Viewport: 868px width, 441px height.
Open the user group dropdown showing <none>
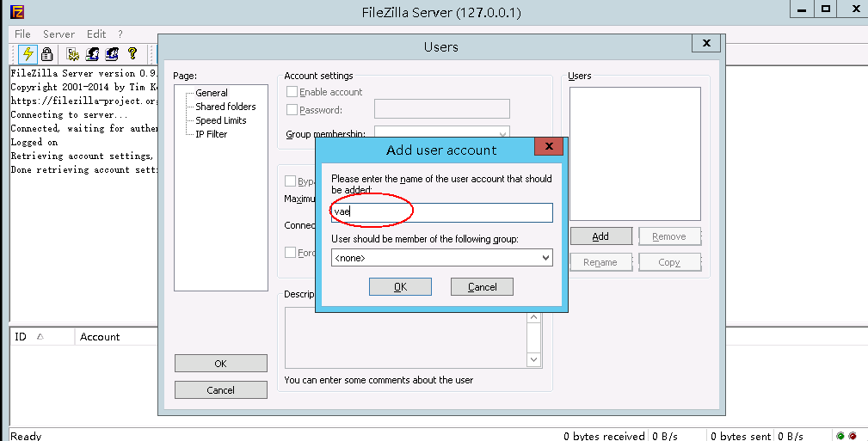(x=441, y=257)
